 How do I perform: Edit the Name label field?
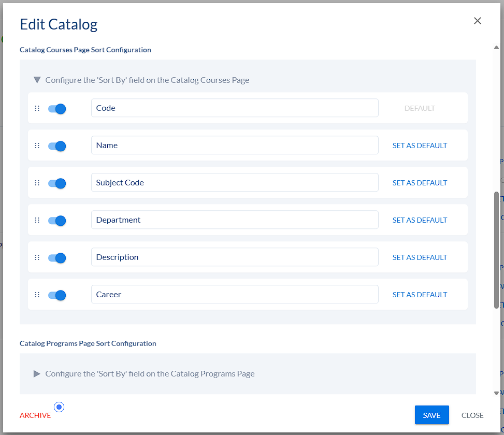pyautogui.click(x=235, y=145)
